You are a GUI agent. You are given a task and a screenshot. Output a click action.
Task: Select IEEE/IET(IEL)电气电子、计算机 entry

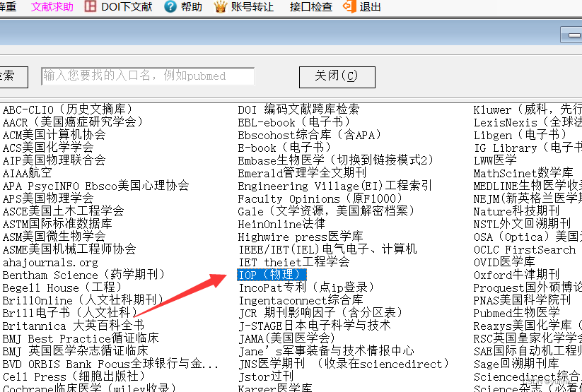pyautogui.click(x=327, y=249)
